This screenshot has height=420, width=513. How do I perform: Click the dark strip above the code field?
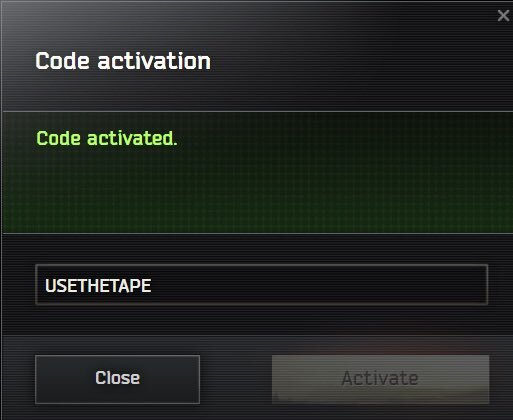pos(258,249)
